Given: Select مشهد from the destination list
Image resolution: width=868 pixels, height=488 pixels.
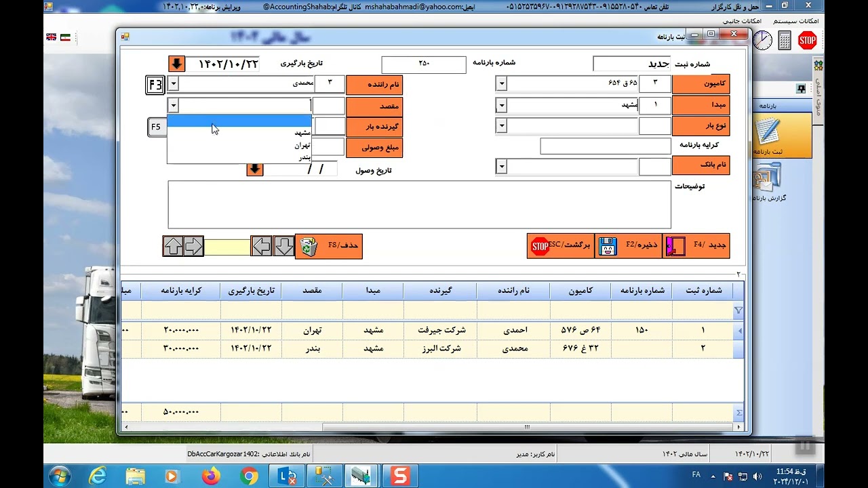Looking at the screenshot, I should tap(239, 133).
